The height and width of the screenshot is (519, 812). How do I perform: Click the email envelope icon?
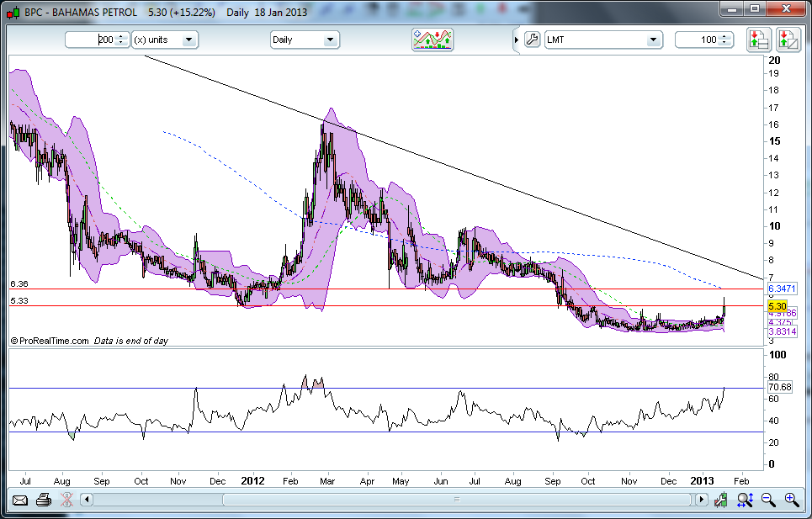click(19, 500)
